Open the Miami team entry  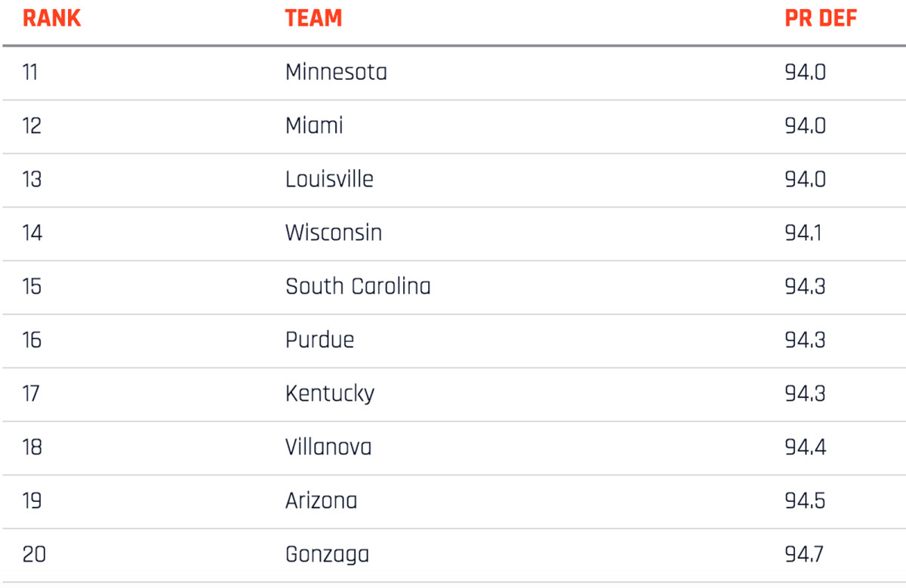[x=314, y=126]
